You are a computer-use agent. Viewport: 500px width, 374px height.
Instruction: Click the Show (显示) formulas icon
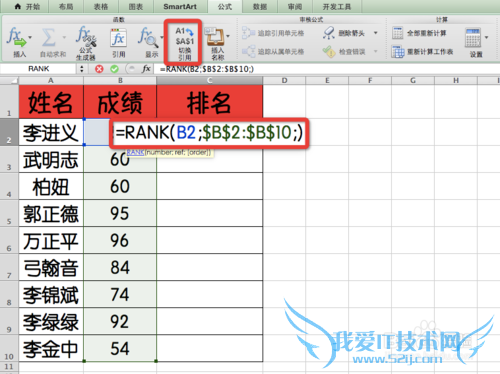(147, 37)
